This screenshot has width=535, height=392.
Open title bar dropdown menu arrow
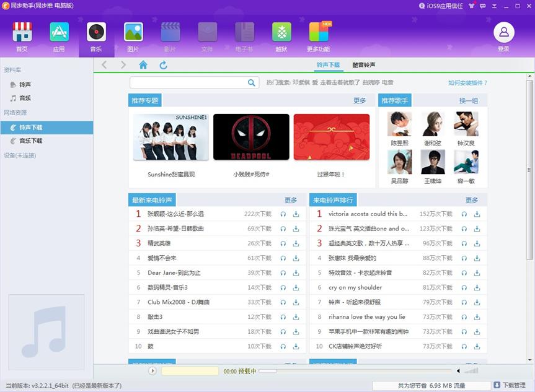point(494,6)
